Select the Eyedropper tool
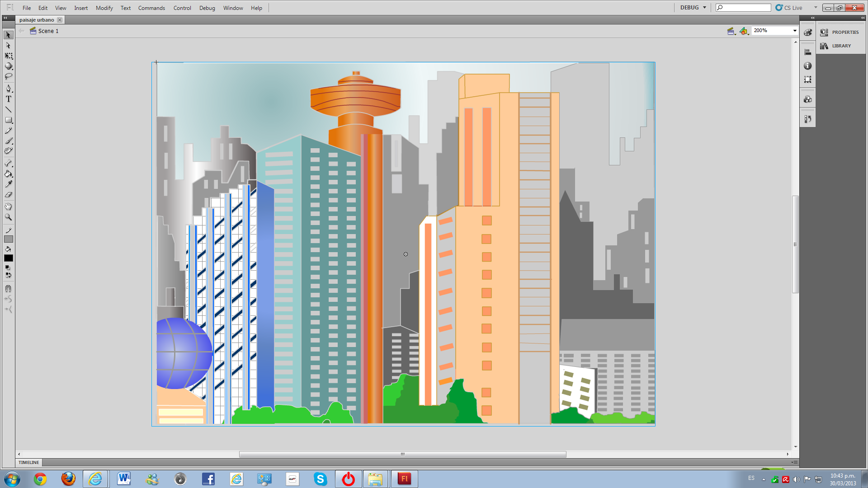Image resolution: width=868 pixels, height=488 pixels. point(8,184)
